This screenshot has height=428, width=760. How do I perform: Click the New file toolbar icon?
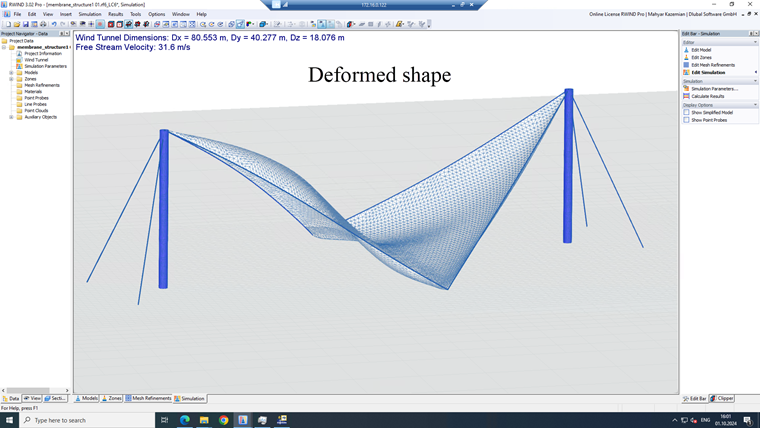[x=8, y=24]
